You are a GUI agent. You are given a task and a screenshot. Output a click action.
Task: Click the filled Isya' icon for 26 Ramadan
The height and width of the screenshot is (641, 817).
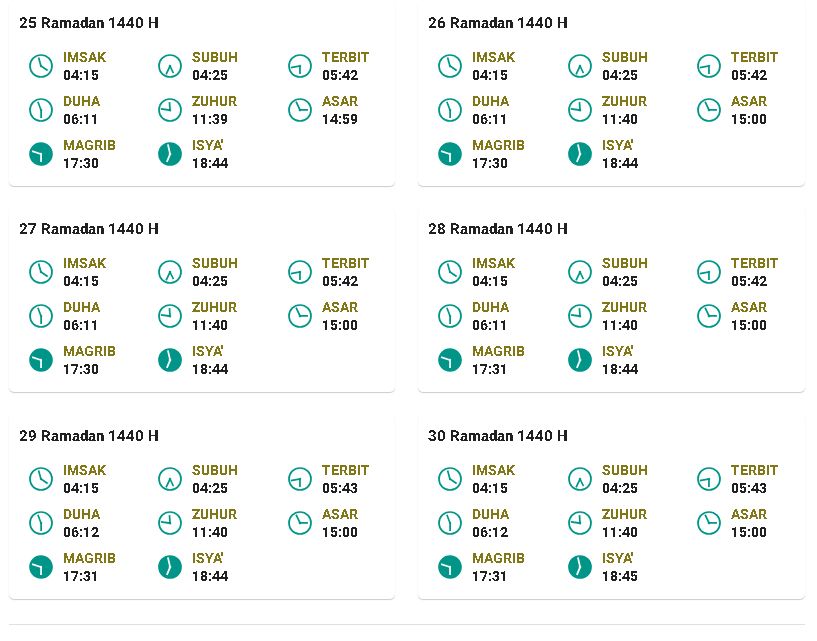point(579,154)
